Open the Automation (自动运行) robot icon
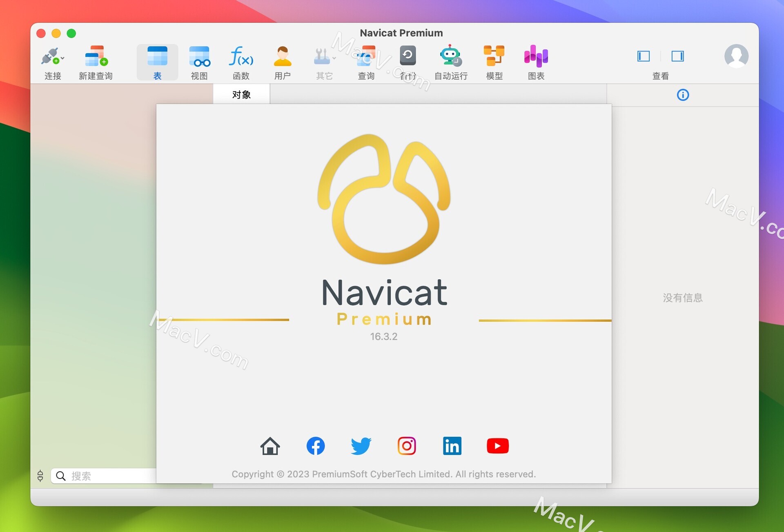This screenshot has height=532, width=784. pos(450,56)
